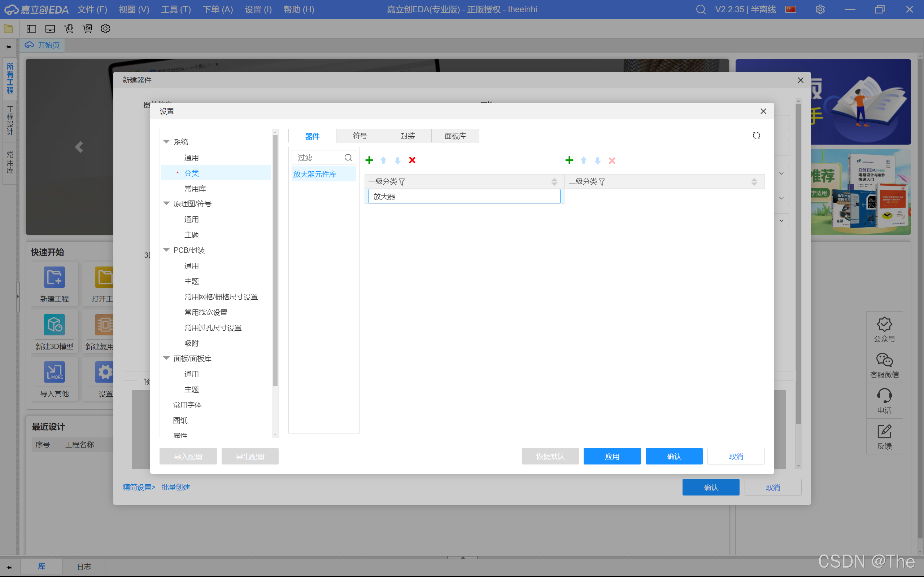Viewport: 924px width, 577px height.
Task: Click the 批量创建 link
Action: pyautogui.click(x=176, y=487)
